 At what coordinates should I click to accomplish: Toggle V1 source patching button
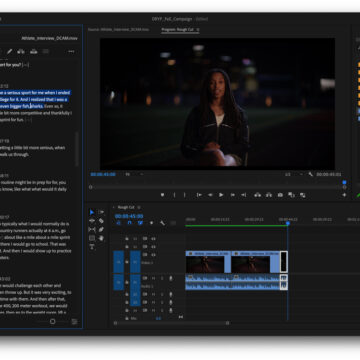(x=119, y=262)
